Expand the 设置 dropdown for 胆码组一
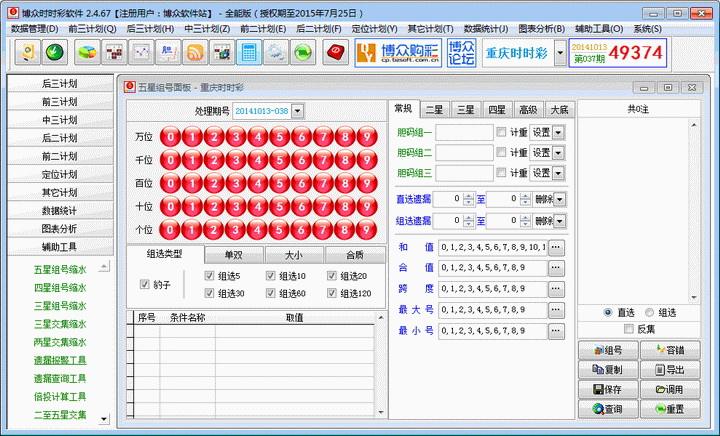The width and height of the screenshot is (720, 436). [558, 133]
